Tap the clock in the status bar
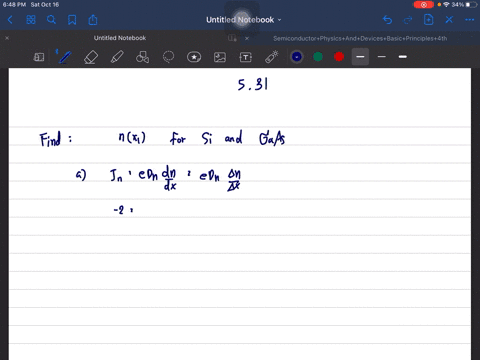This screenshot has width=480, height=360. pyautogui.click(x=14, y=5)
